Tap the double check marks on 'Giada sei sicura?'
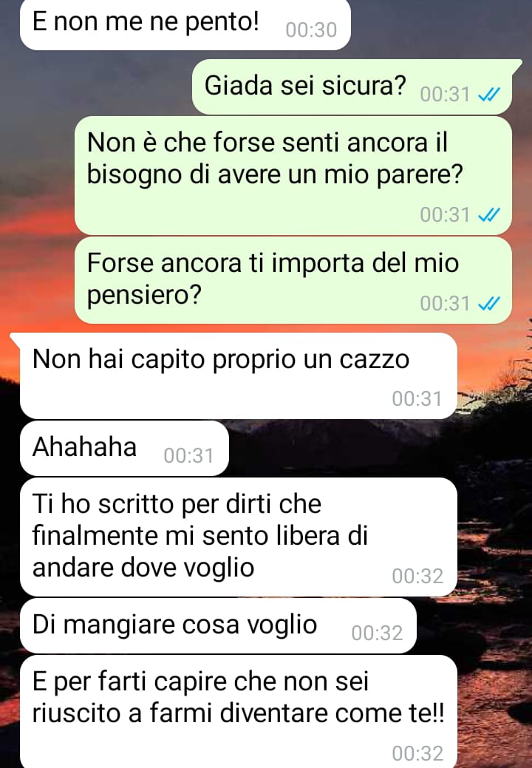532x768 pixels. click(489, 94)
